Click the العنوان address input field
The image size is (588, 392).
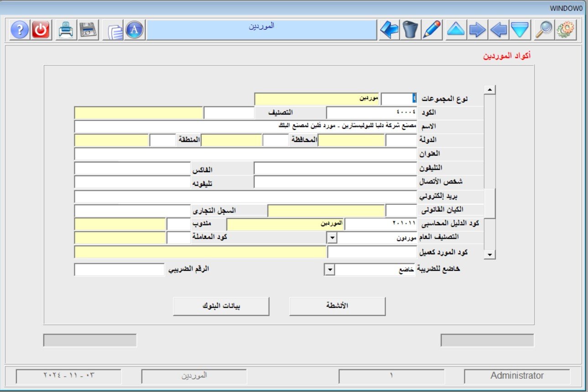click(245, 154)
